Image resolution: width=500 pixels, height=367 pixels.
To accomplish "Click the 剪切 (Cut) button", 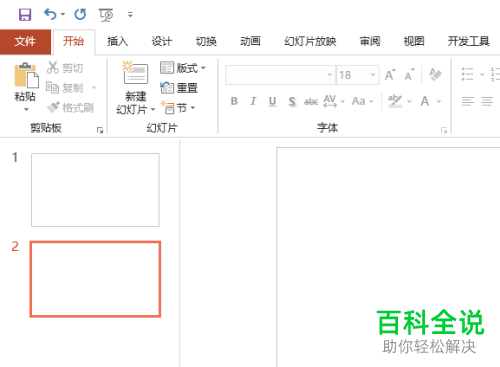I will (x=65, y=68).
